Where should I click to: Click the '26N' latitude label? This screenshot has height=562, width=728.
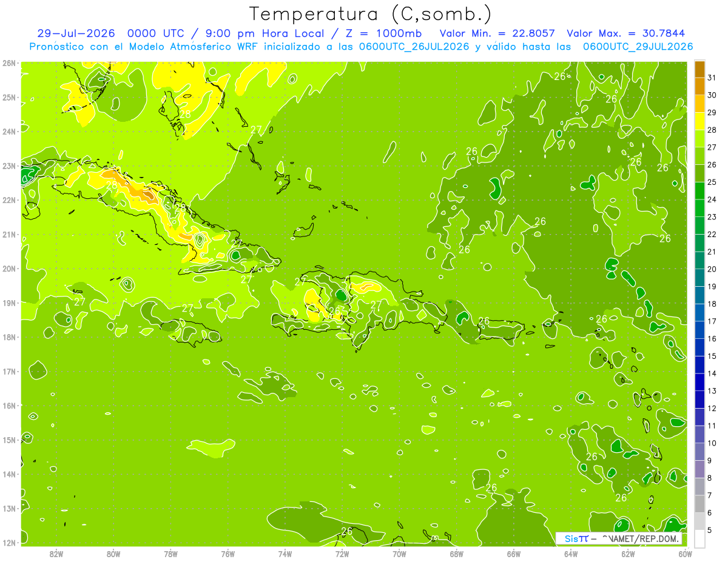pyautogui.click(x=8, y=63)
